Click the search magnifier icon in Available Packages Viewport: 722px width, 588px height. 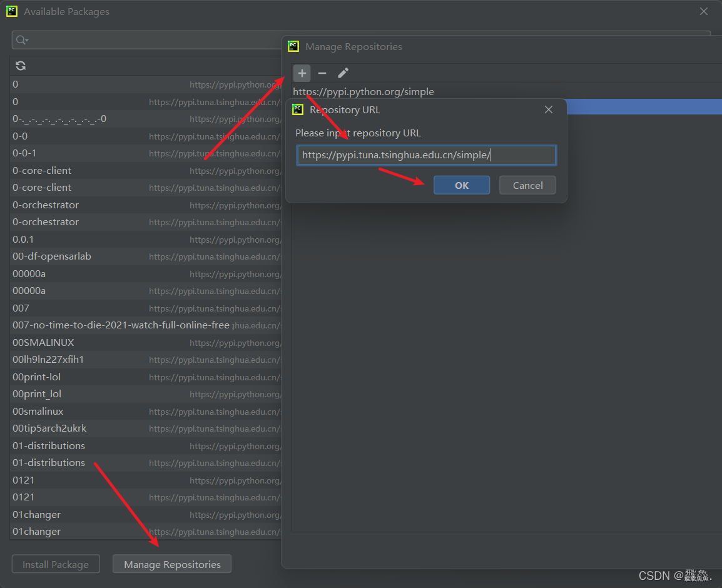(x=22, y=40)
